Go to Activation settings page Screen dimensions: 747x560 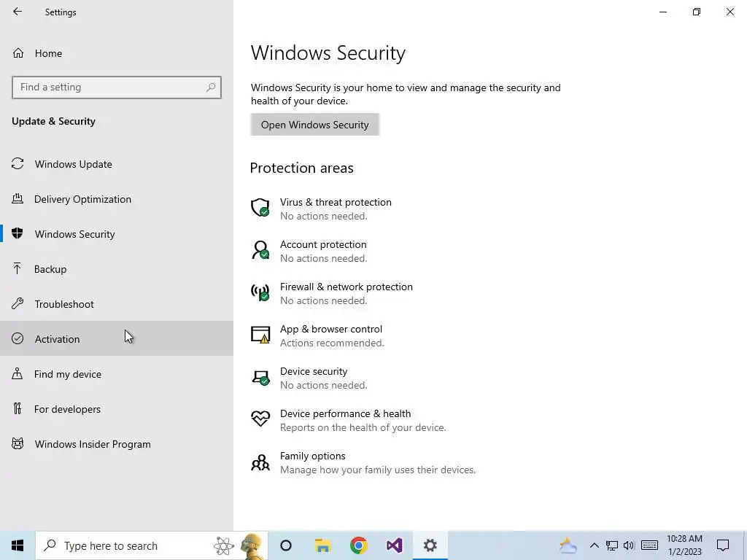117,338
